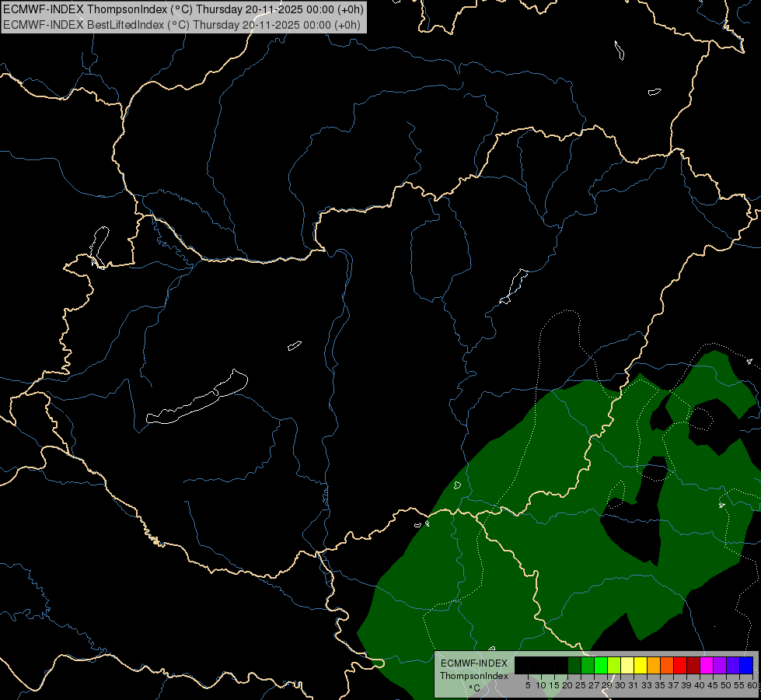761x700 pixels.
Task: Click the legend scale value "31"
Action: click(x=634, y=685)
